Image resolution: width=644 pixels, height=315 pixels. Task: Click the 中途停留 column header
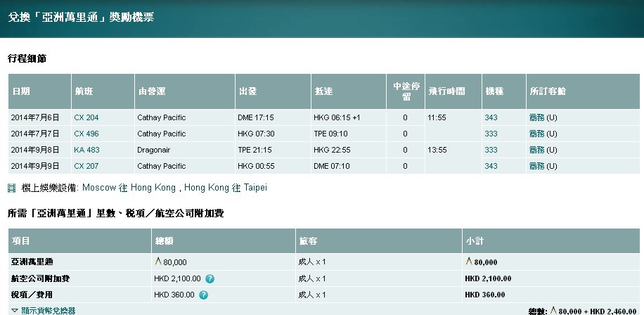point(406,91)
